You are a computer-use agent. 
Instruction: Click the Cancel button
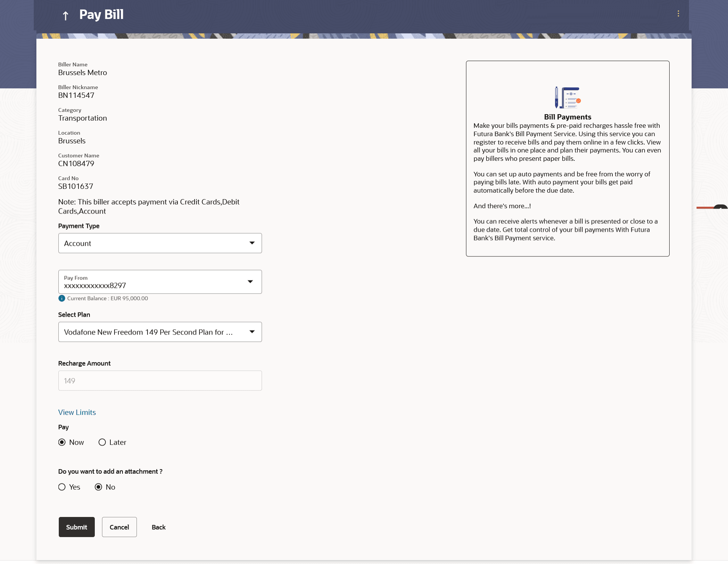click(x=119, y=527)
